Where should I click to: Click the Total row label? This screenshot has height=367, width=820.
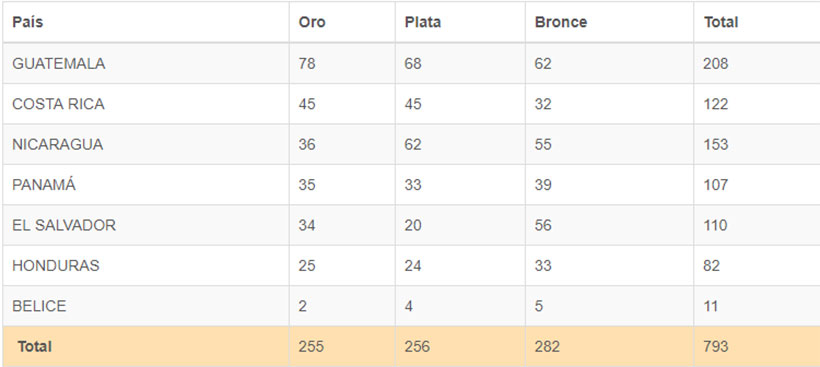pos(35,346)
